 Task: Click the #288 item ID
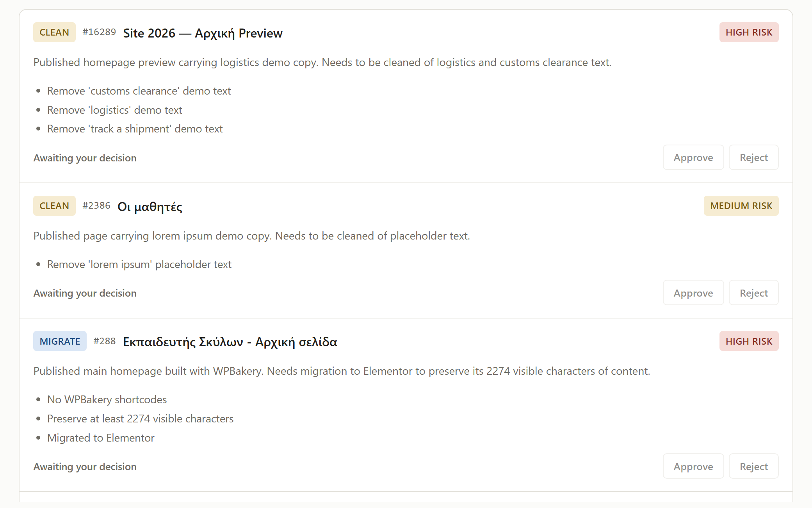(x=105, y=341)
